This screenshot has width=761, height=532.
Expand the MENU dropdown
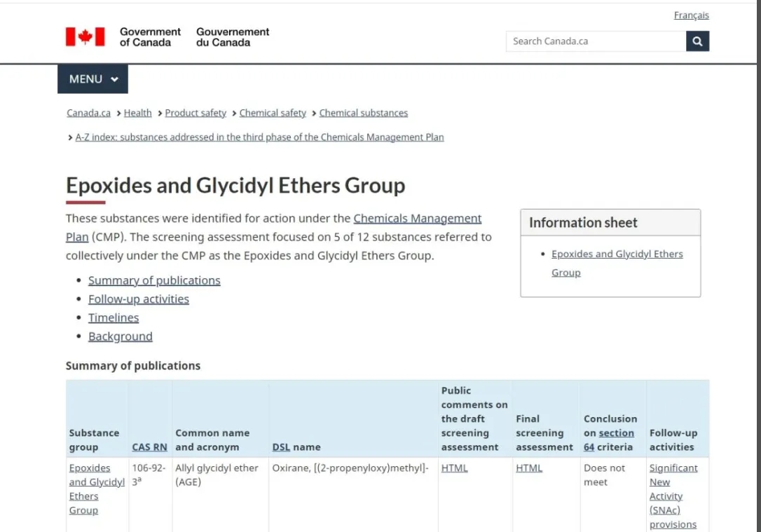pos(92,79)
